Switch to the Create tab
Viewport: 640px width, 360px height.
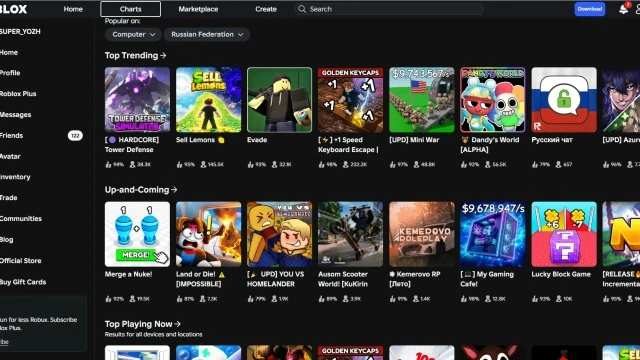coord(266,9)
